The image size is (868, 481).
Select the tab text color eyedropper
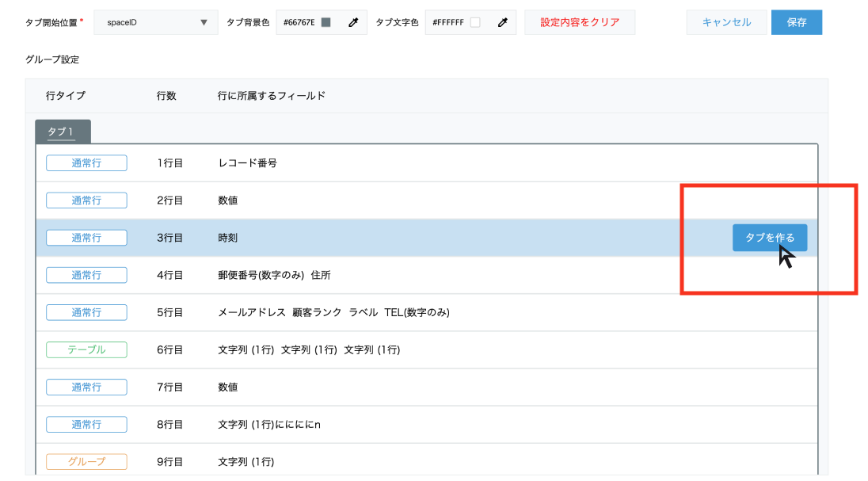pos(502,22)
